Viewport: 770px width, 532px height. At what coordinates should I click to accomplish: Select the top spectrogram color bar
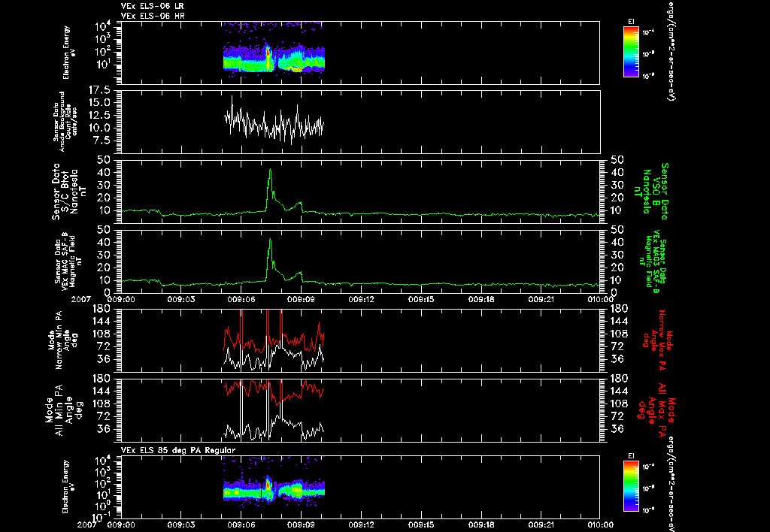631,52
